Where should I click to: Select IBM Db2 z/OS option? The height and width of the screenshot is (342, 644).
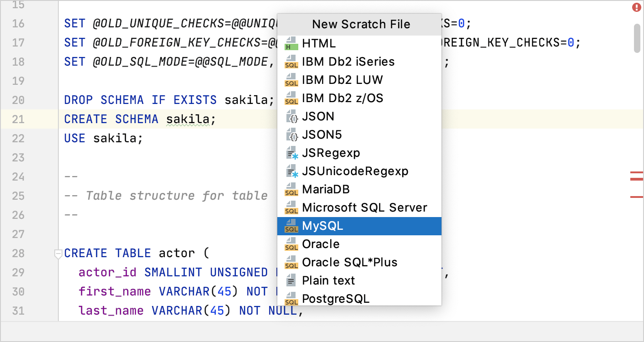[342, 98]
